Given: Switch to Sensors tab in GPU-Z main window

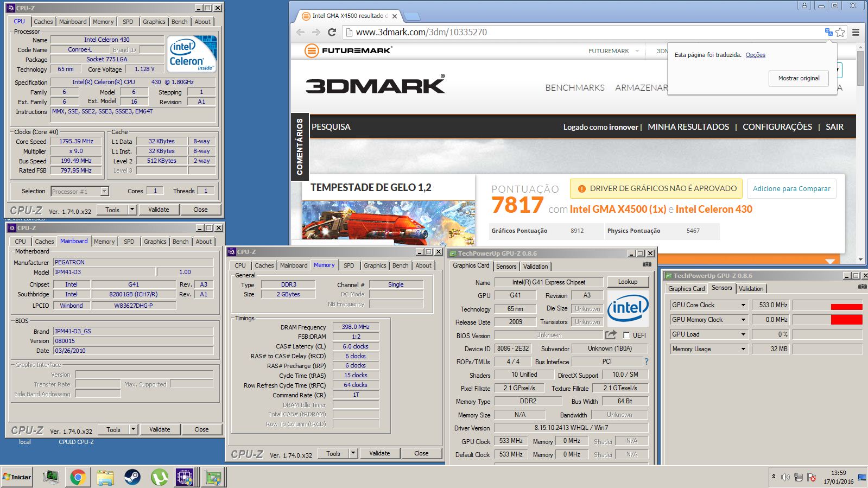Looking at the screenshot, I should pyautogui.click(x=506, y=267).
